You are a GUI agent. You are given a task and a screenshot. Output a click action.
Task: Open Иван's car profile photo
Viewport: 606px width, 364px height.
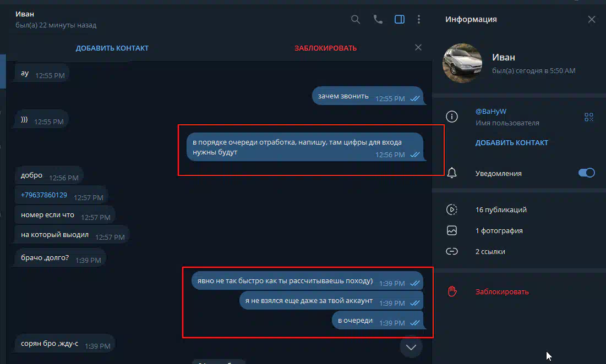point(462,63)
